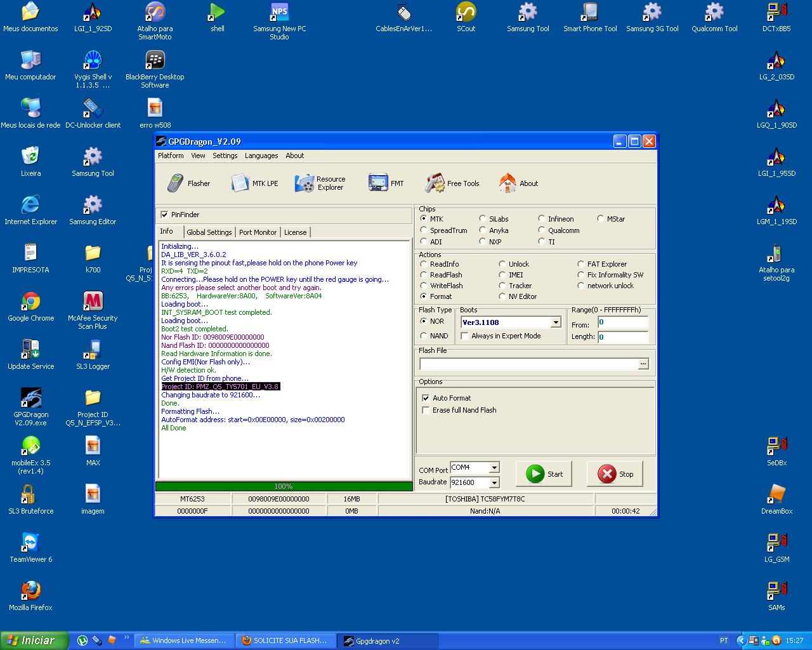This screenshot has height=650, width=812.
Task: Switch to Windows Live Messenger taskbar item
Action: 183,641
